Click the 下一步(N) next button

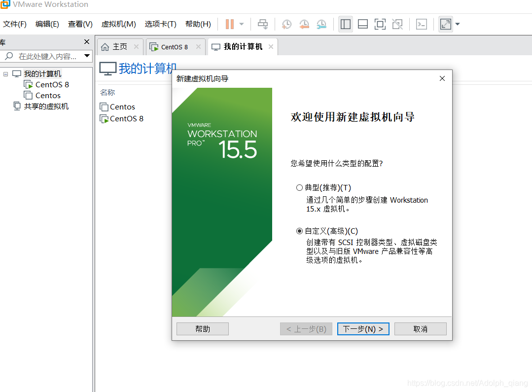(363, 329)
